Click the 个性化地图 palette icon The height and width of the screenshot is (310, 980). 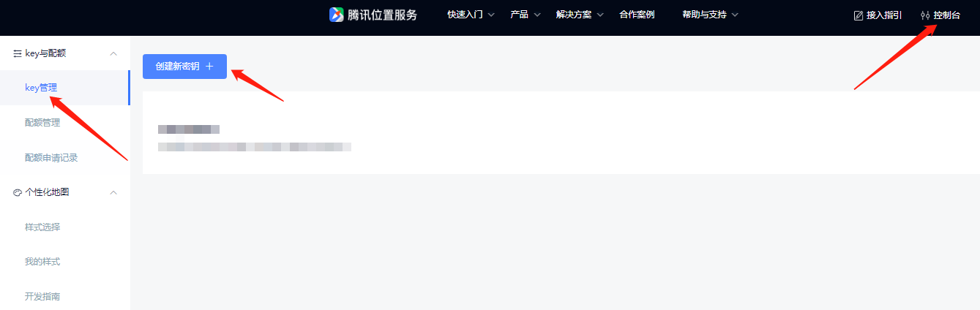point(18,192)
